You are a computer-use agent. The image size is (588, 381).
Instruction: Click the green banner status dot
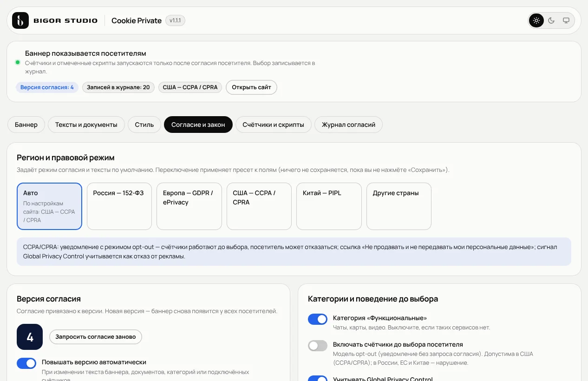pyautogui.click(x=18, y=62)
